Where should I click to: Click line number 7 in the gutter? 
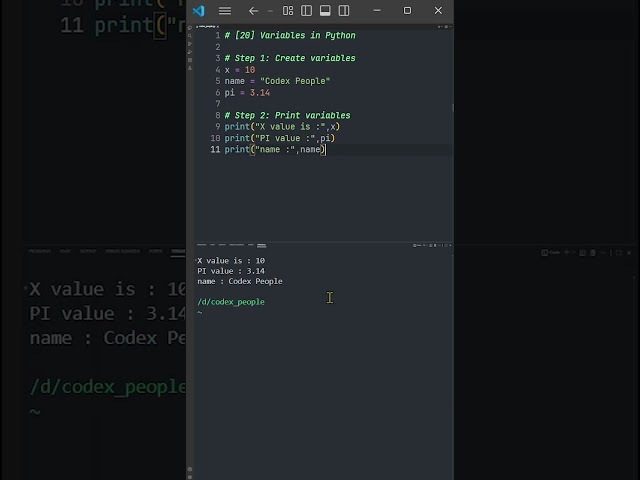[218, 104]
